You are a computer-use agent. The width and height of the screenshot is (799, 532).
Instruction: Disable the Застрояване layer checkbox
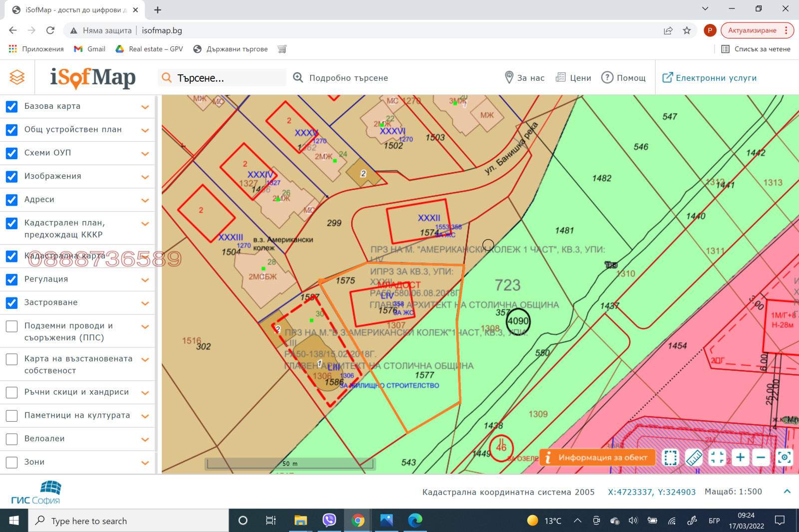click(x=12, y=303)
